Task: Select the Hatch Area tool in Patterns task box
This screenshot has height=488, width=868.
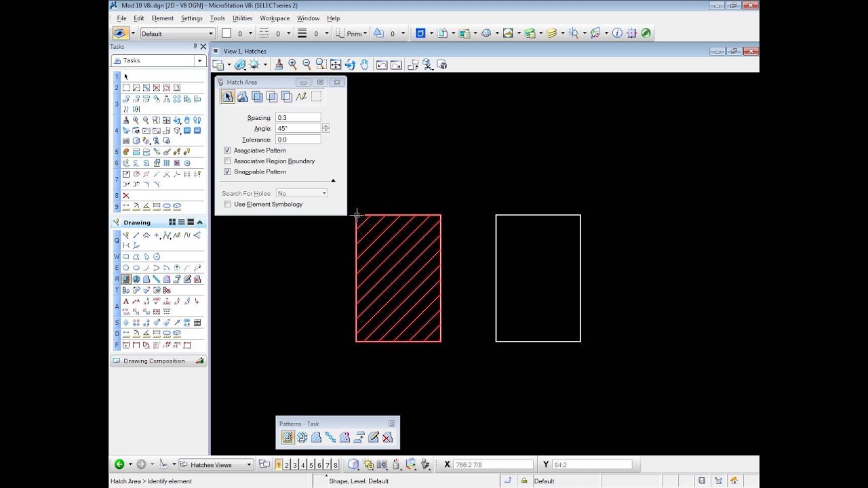Action: [x=288, y=438]
